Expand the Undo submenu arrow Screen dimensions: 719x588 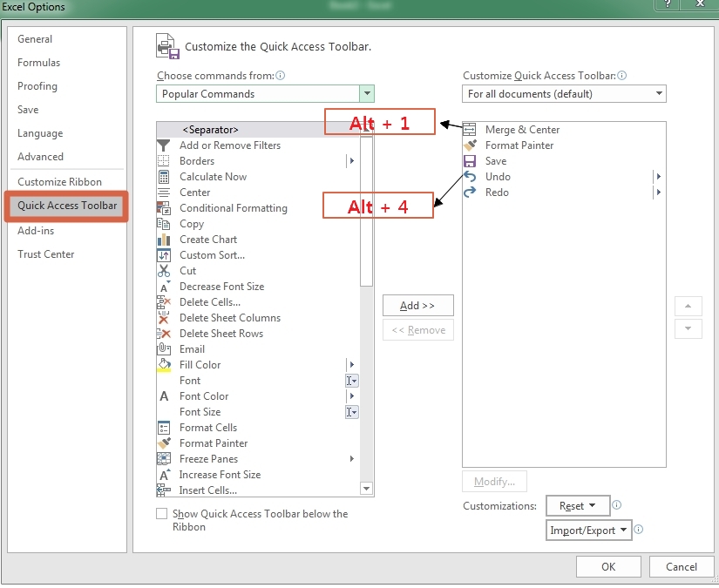[x=659, y=177]
